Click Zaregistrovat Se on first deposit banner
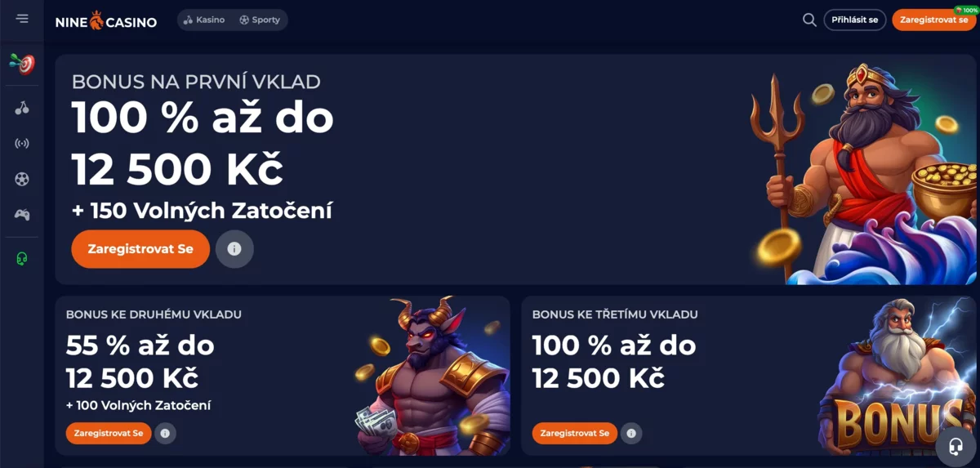980x468 pixels. [x=140, y=249]
